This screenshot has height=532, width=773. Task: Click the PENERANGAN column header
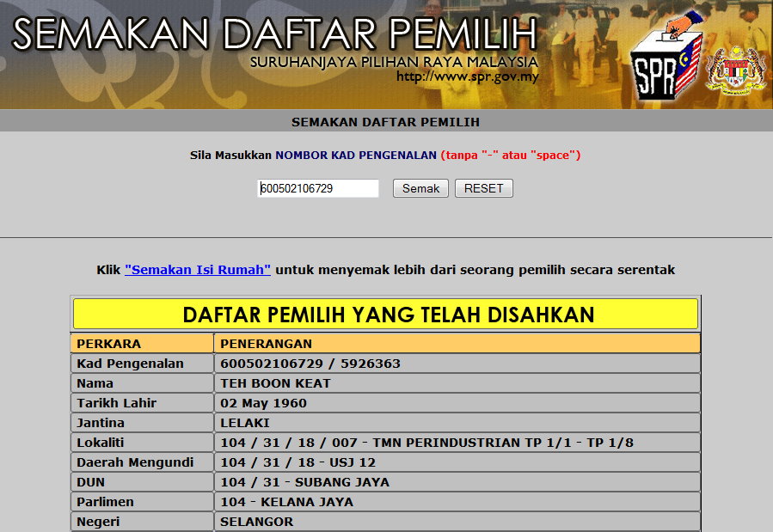[457, 343]
